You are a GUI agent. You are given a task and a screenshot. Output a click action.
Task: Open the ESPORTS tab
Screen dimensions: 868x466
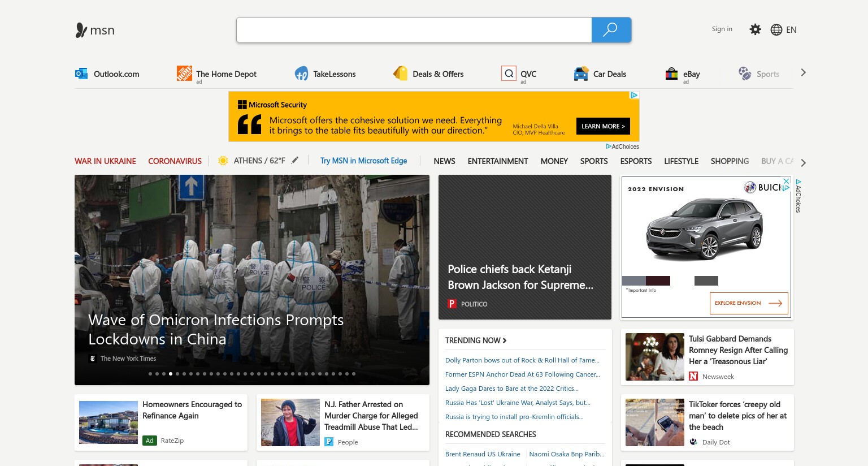tap(636, 161)
